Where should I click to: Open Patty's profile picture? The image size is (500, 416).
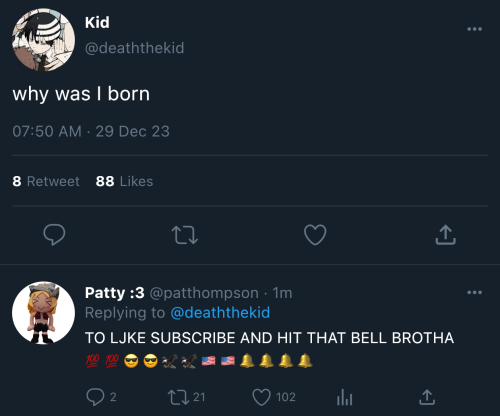[x=43, y=313]
